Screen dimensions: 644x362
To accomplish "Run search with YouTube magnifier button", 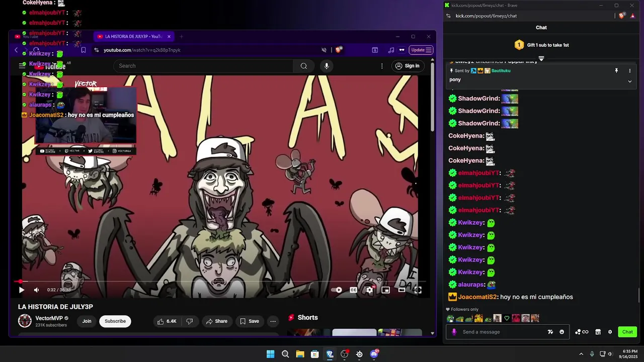I will (x=303, y=66).
